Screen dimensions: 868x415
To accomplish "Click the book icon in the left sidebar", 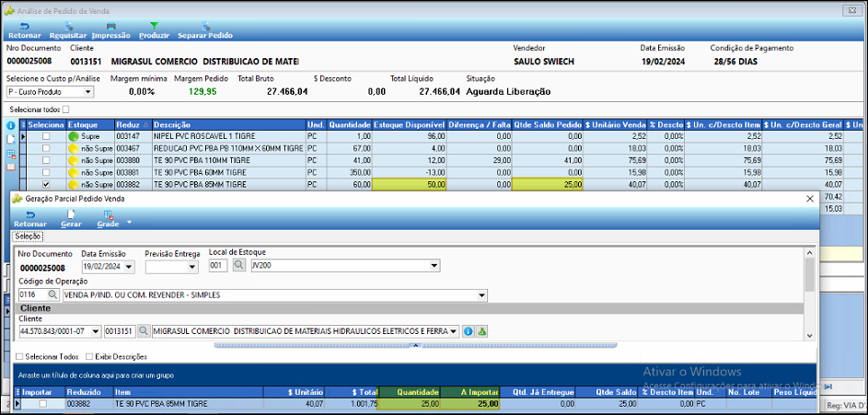I will click(x=10, y=167).
